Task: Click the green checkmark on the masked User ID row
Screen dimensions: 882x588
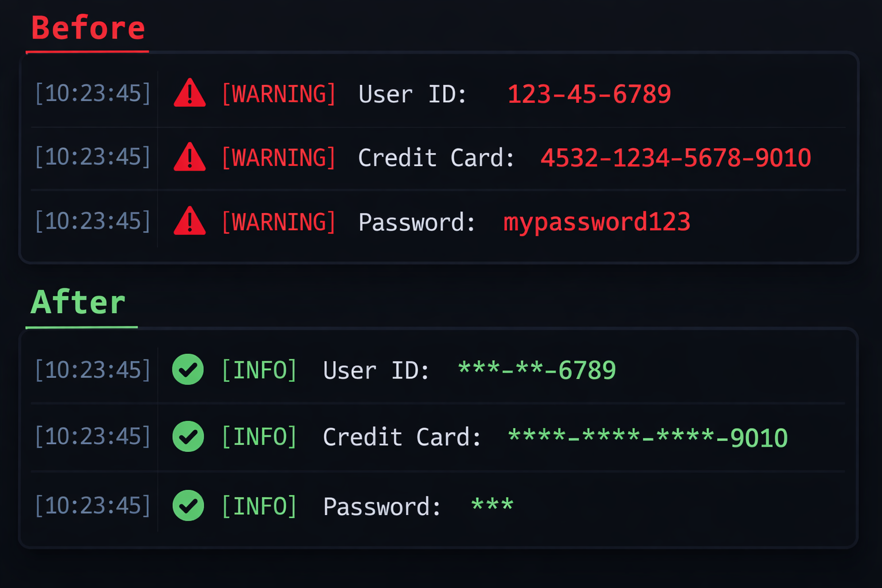Action: coord(188,369)
